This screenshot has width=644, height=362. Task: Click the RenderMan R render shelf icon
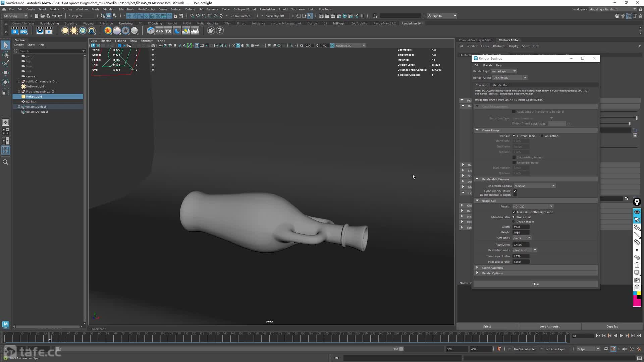[15, 31]
